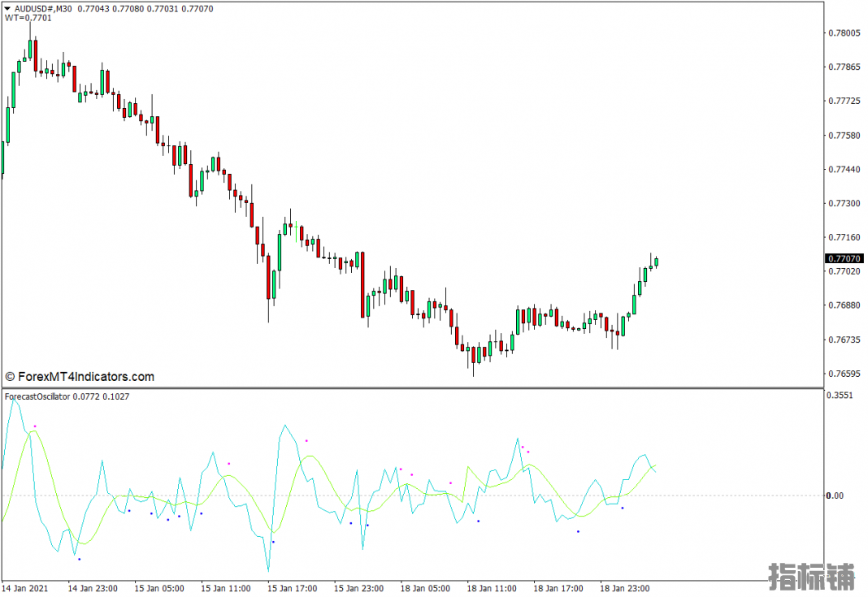The image size is (868, 597).
Task: Click the WT=0.7701 indicator text
Action: click(x=28, y=18)
